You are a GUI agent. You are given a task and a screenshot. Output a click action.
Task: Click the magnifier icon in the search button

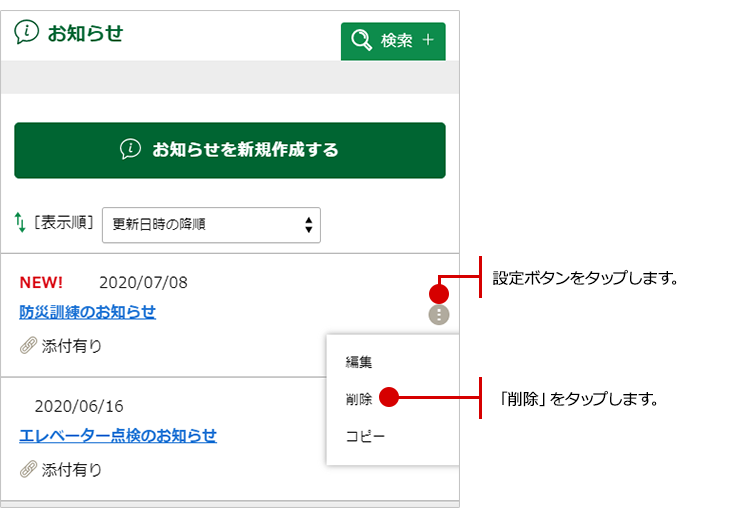coord(361,41)
